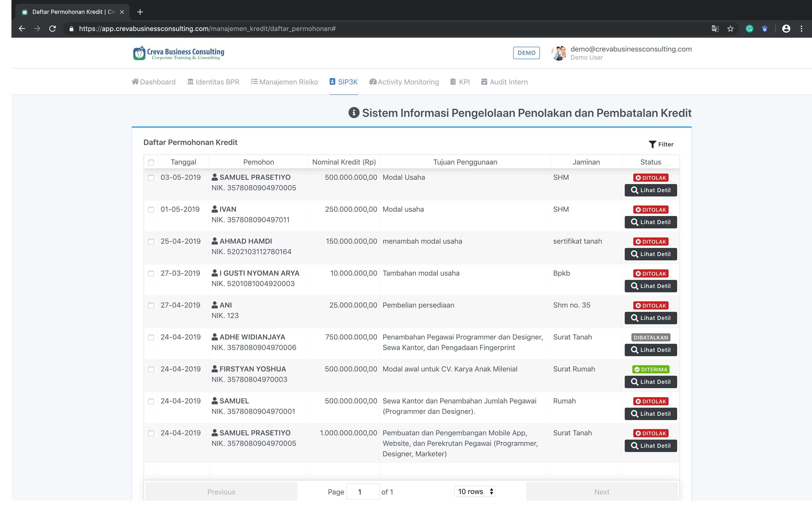Open the Identitas BPR menu
This screenshot has height=514, width=812.
pyautogui.click(x=213, y=82)
